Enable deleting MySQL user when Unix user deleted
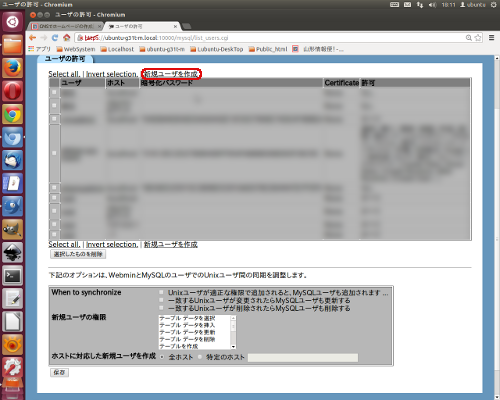This screenshot has height=400, width=500. coord(161,308)
